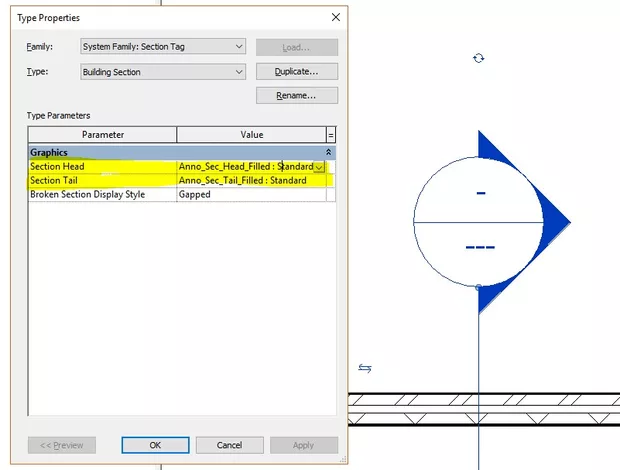This screenshot has width=620, height=470.
Task: Click the sheet number dashes in section head
Action: click(x=480, y=247)
